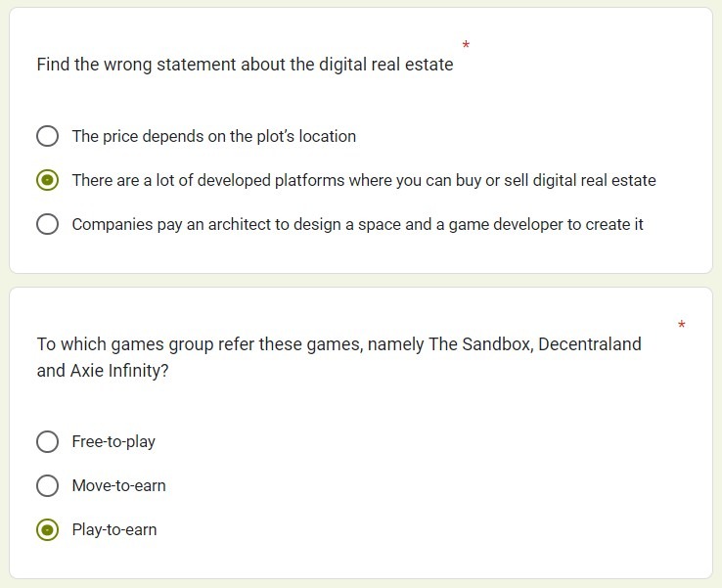Click the selected Play-to-earn radio button
This screenshot has width=722, height=588.
click(x=47, y=529)
